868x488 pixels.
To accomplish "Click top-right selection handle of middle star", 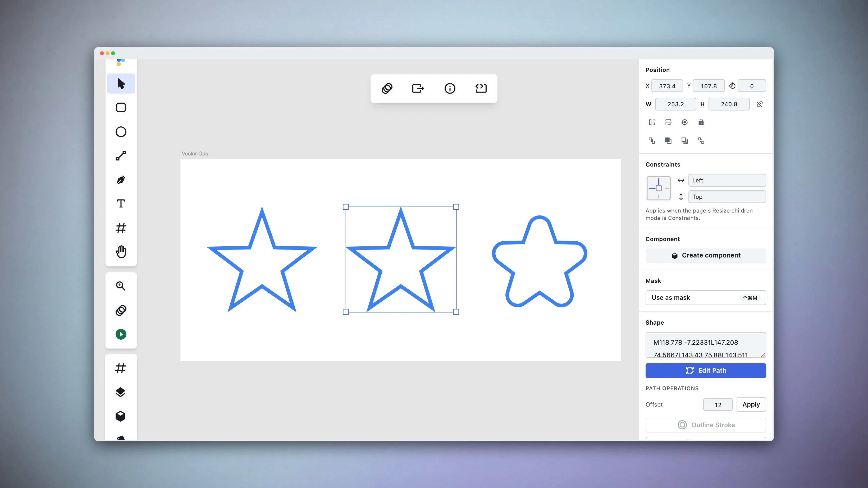I will tap(456, 207).
